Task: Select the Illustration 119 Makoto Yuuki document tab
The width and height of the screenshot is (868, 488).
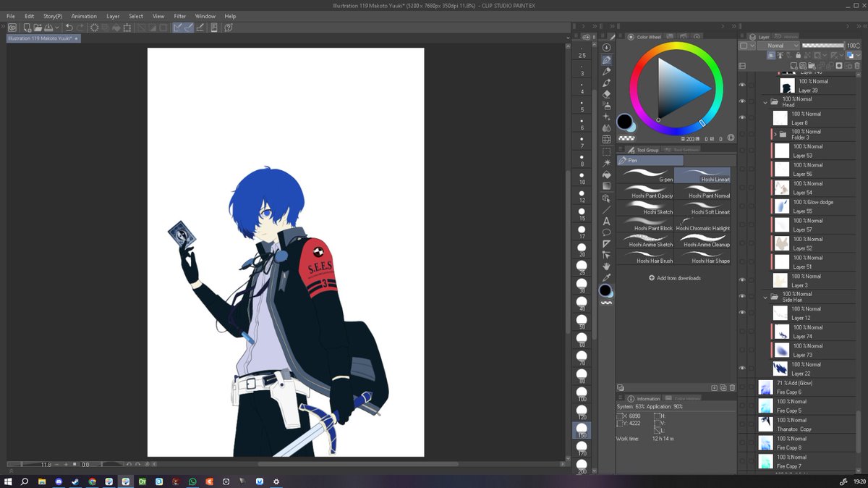Action: pyautogui.click(x=43, y=38)
